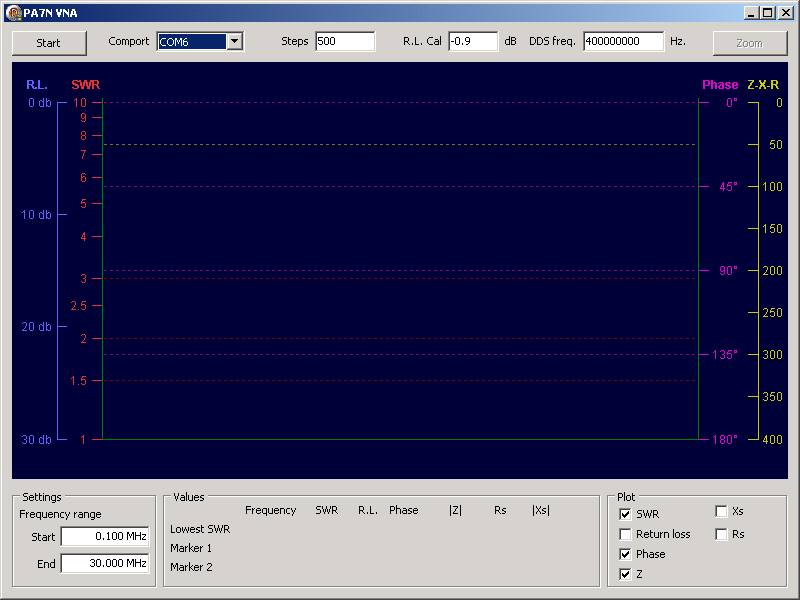800x600 pixels.
Task: Click the PA7N VNA title bar icon
Action: [x=13, y=12]
